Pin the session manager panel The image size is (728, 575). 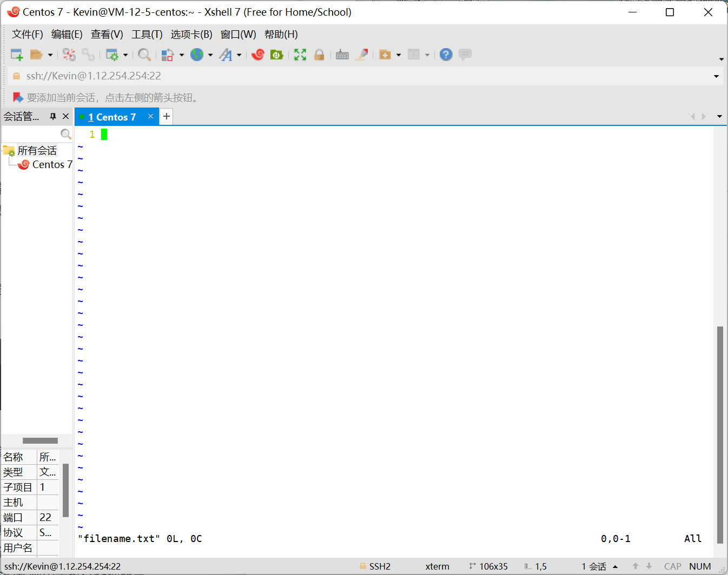(53, 116)
